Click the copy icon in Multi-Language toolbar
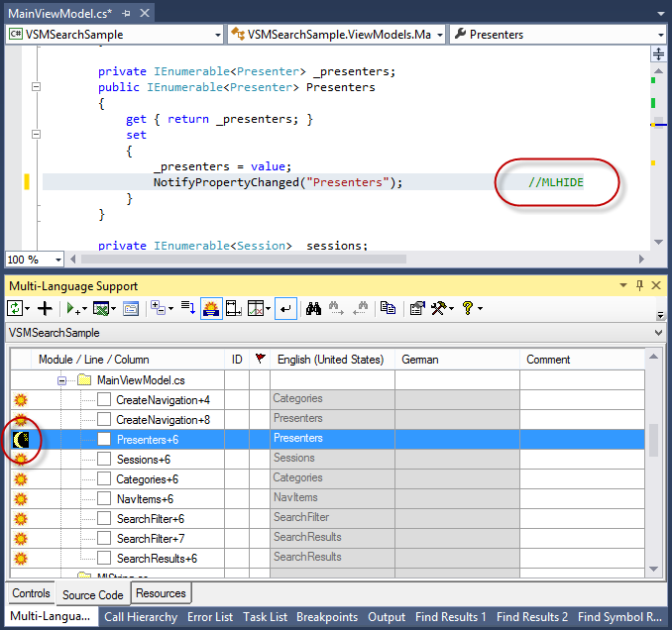This screenshot has width=672, height=630. [389, 308]
